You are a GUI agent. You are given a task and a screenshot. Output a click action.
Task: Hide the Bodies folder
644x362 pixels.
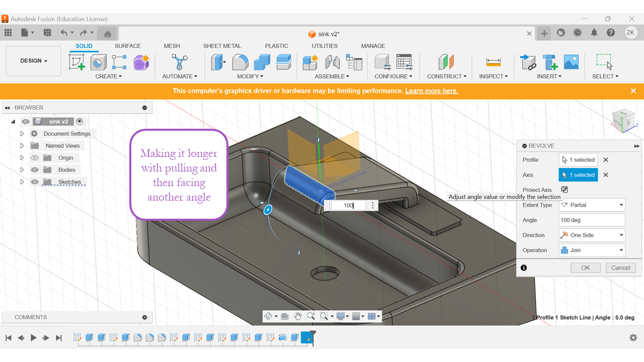click(35, 170)
